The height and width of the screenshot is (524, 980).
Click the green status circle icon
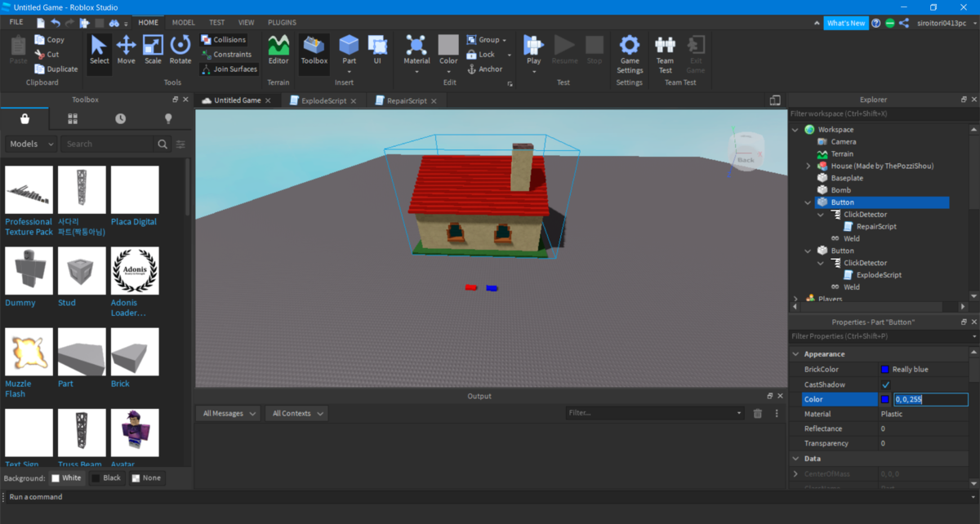[x=890, y=23]
